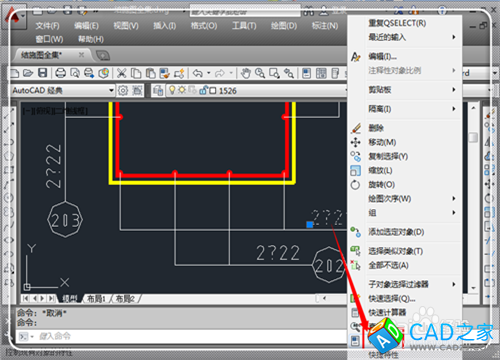Open the 格式(O) menu
Screen dimensions: 500x360
pos(204,26)
